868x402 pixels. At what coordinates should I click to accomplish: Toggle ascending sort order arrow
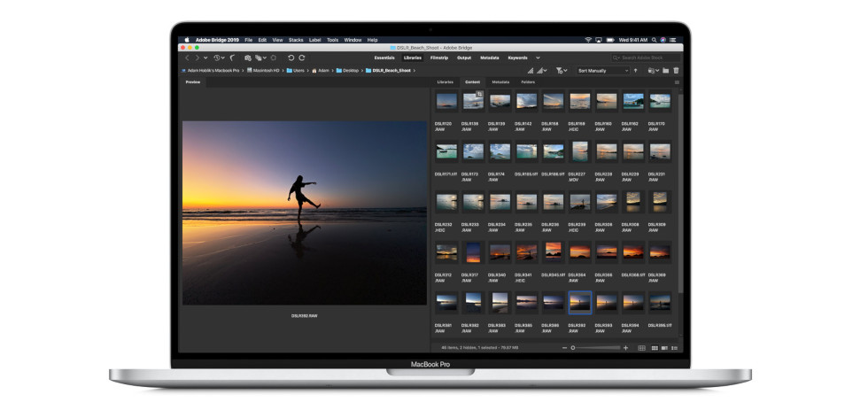click(636, 71)
